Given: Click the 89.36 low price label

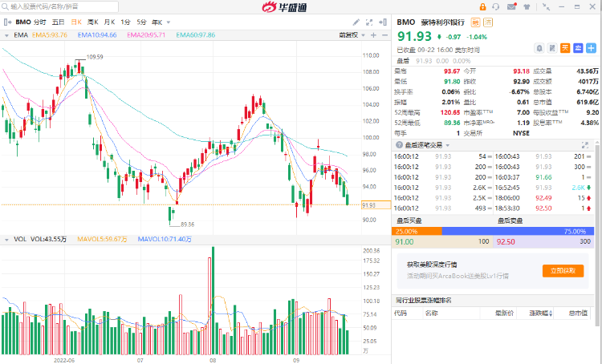Looking at the screenshot, I should coord(187,224).
